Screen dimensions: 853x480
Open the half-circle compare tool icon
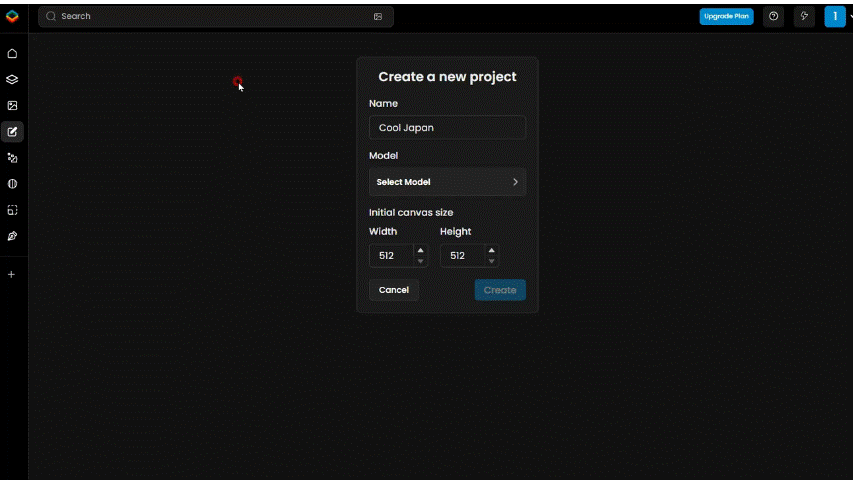click(12, 184)
